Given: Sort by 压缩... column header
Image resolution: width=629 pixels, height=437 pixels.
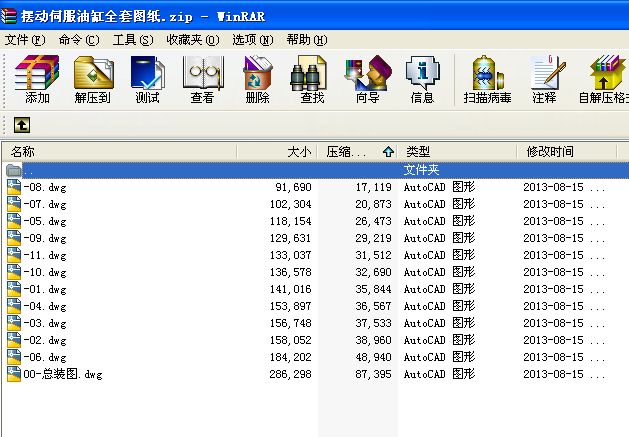Looking at the screenshot, I should (357, 152).
